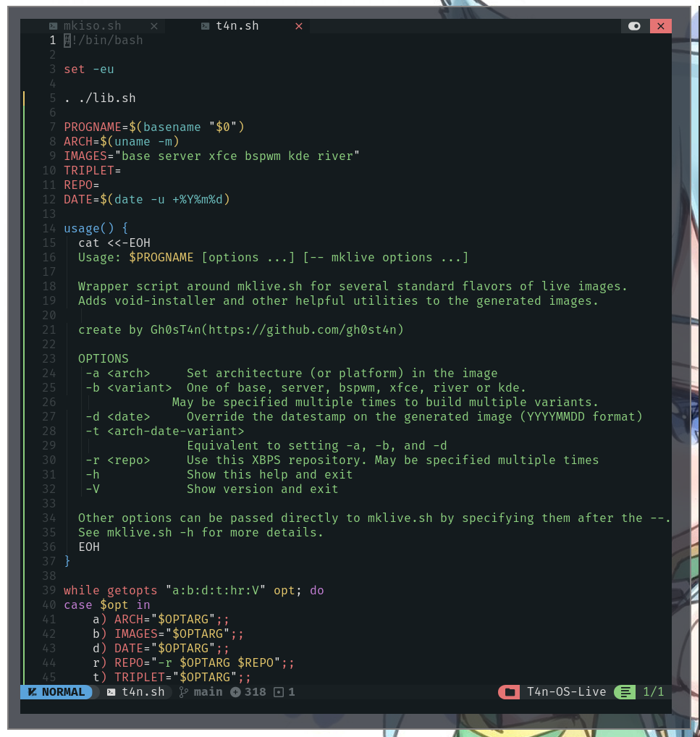This screenshot has height=737, width=700.
Task: Open the github.com/gh0st4n URL in the script
Action: tap(302, 330)
